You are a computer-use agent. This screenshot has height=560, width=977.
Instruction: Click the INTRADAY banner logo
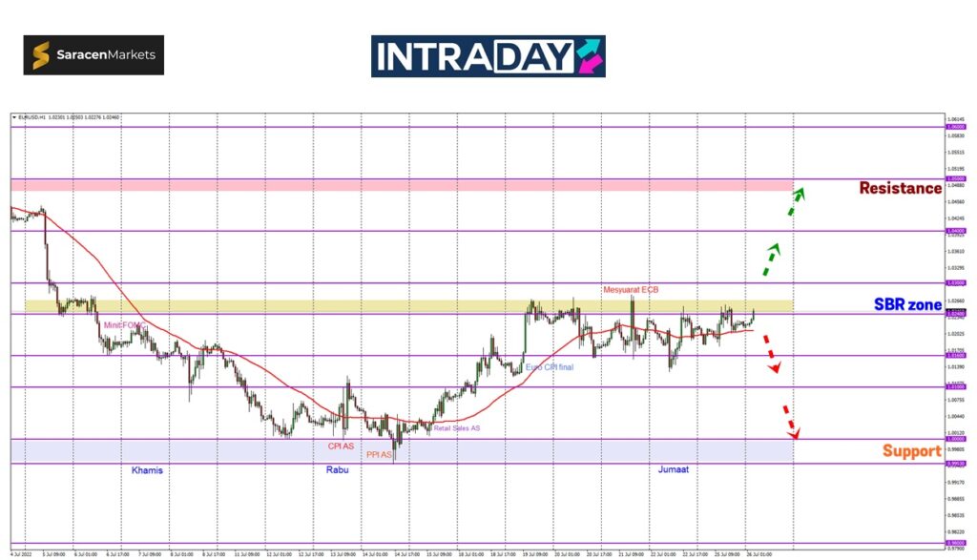[488, 56]
